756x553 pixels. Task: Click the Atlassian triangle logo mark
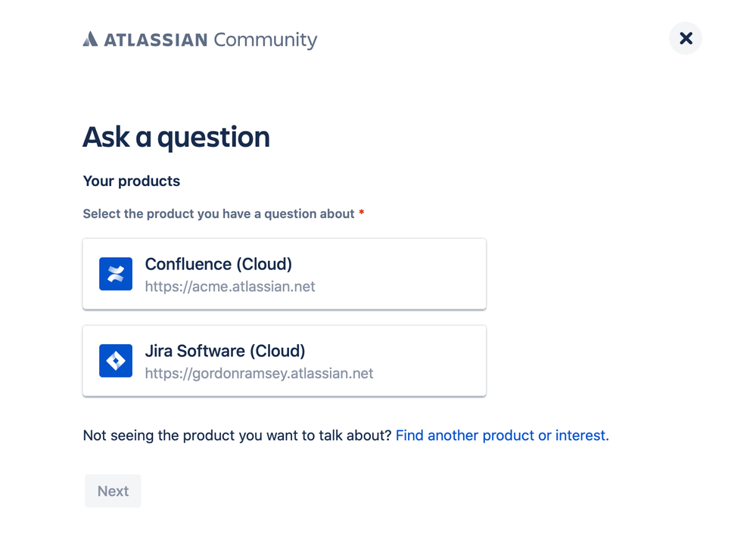(90, 39)
